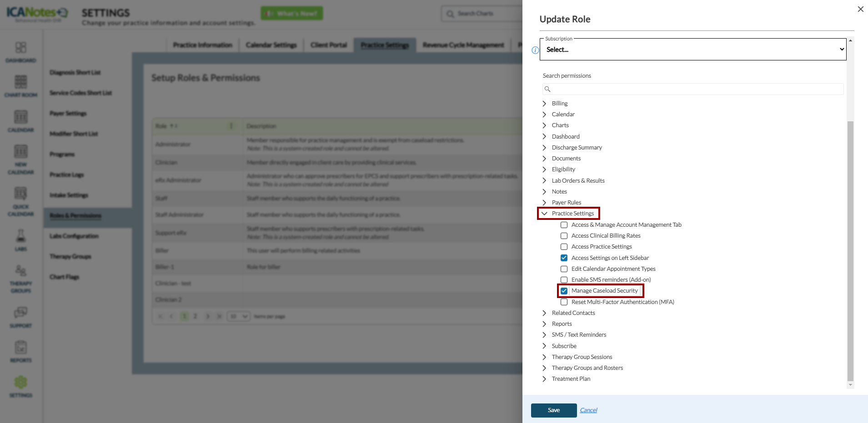The height and width of the screenshot is (423, 868).
Task: Click the Therapy Groups sidebar icon
Action: [21, 271]
